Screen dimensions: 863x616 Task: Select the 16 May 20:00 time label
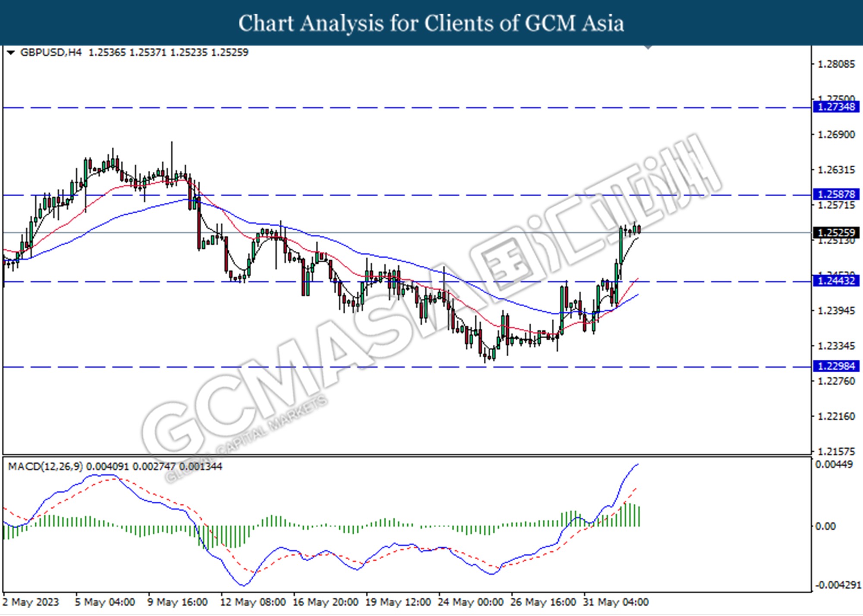click(x=325, y=602)
